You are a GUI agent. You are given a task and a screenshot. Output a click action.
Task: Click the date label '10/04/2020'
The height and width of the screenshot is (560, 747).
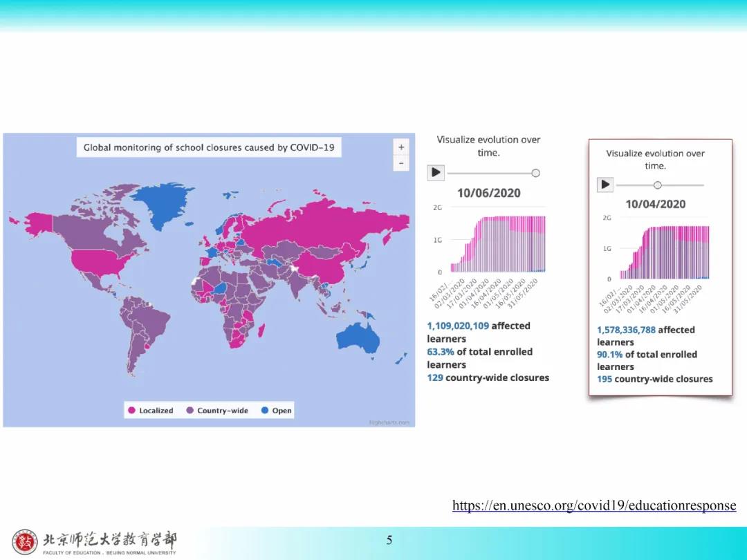click(x=656, y=204)
